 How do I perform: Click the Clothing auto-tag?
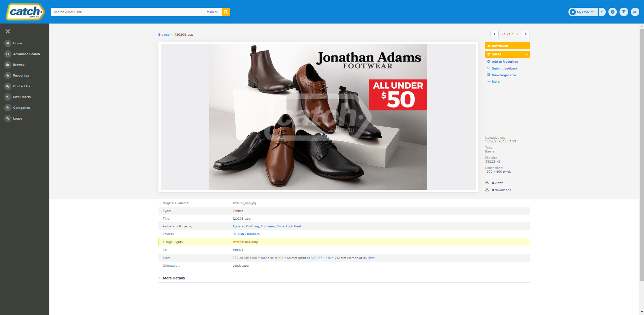[252, 226]
